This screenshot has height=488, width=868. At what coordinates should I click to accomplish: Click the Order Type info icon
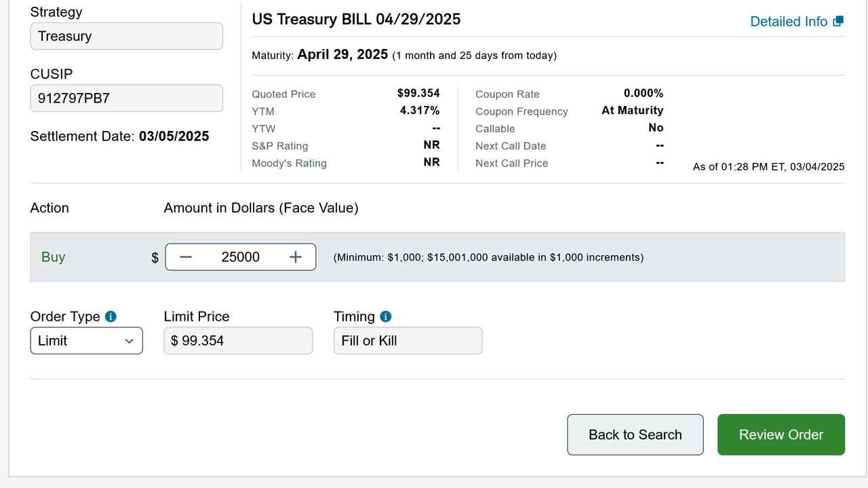(111, 317)
